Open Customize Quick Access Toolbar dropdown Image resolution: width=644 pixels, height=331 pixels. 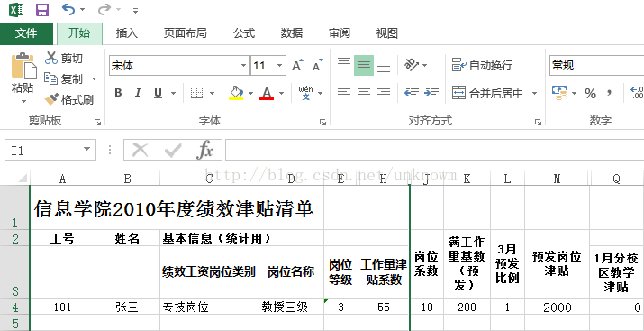coord(135,10)
